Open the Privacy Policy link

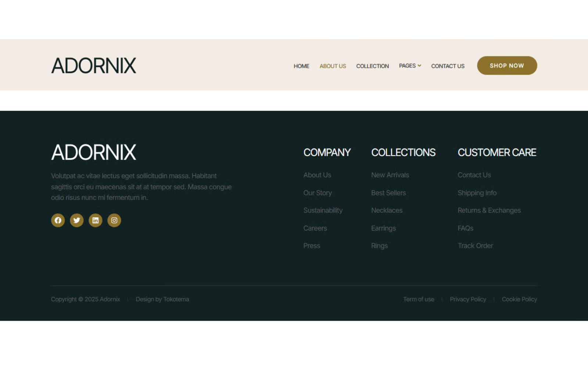pos(468,299)
